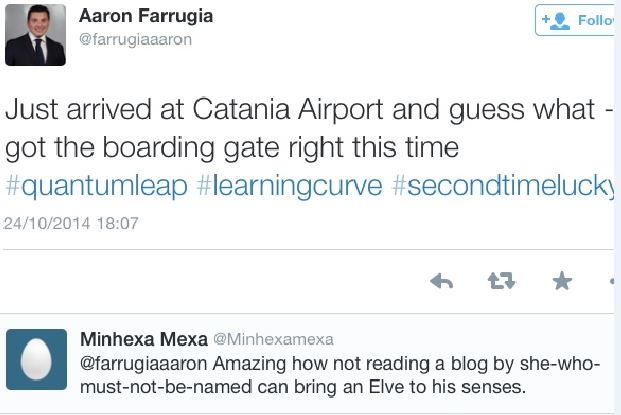
Task: Follow Aaron Farrugia
Action: (x=579, y=20)
